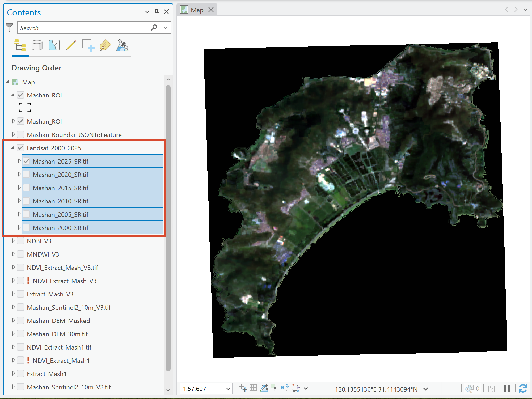Viewport: 532px width, 399px height.
Task: Open List By Selection view
Action: [x=54, y=45]
